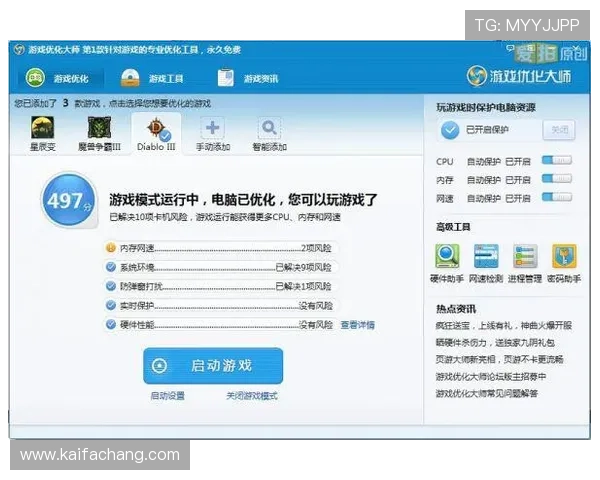
Task: Toggle the CPU 自动保护 switch
Action: (557, 160)
